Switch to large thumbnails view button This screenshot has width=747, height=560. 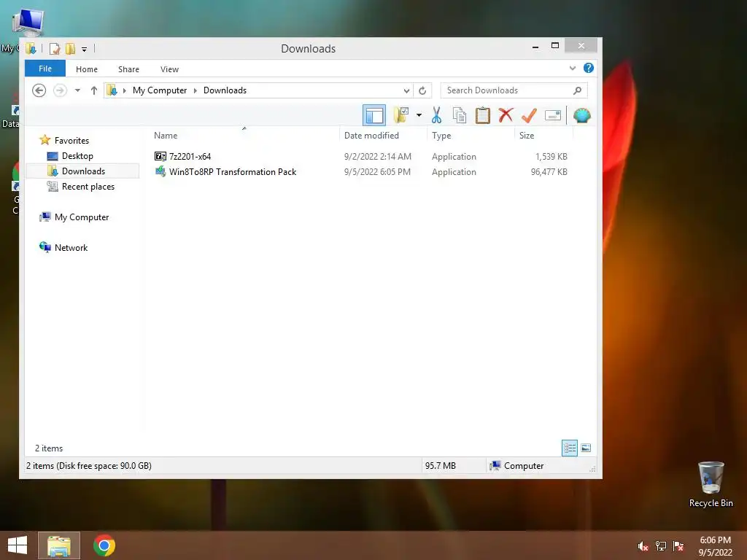coord(586,448)
